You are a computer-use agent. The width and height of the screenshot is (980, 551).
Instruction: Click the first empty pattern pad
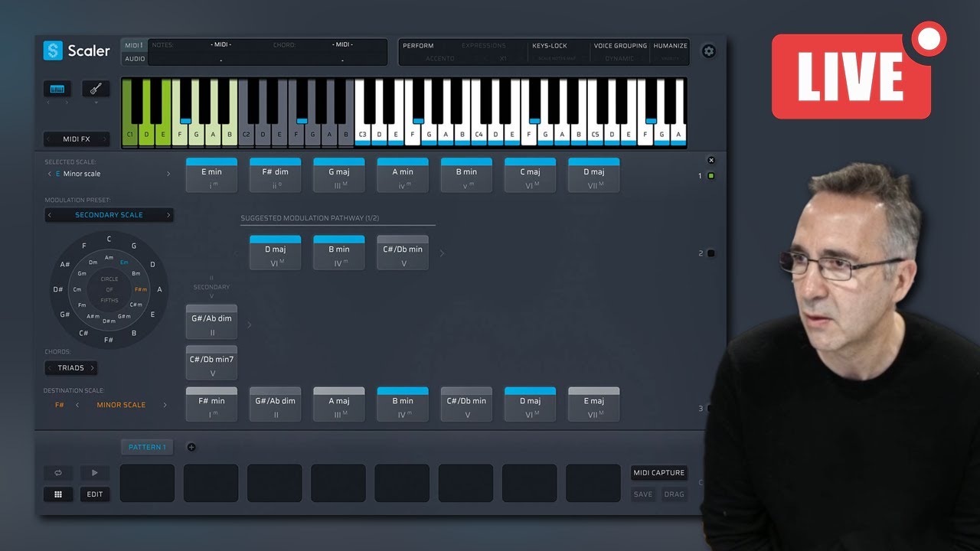pos(147,483)
